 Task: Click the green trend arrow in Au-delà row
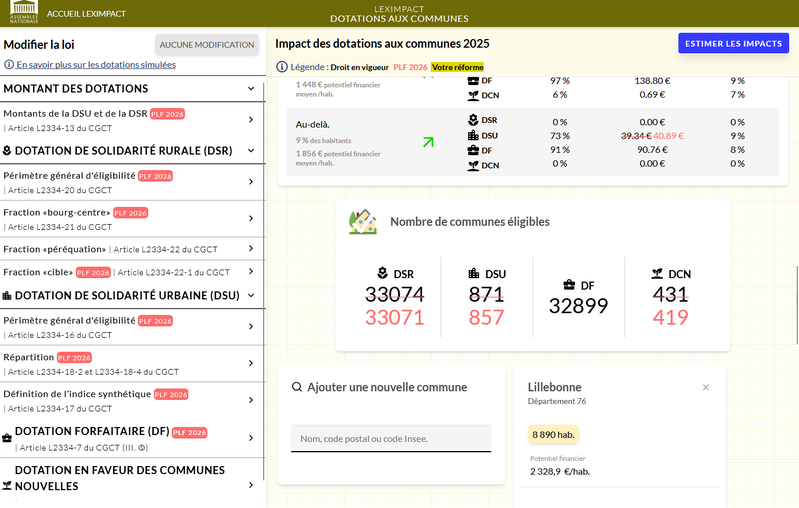pos(428,142)
